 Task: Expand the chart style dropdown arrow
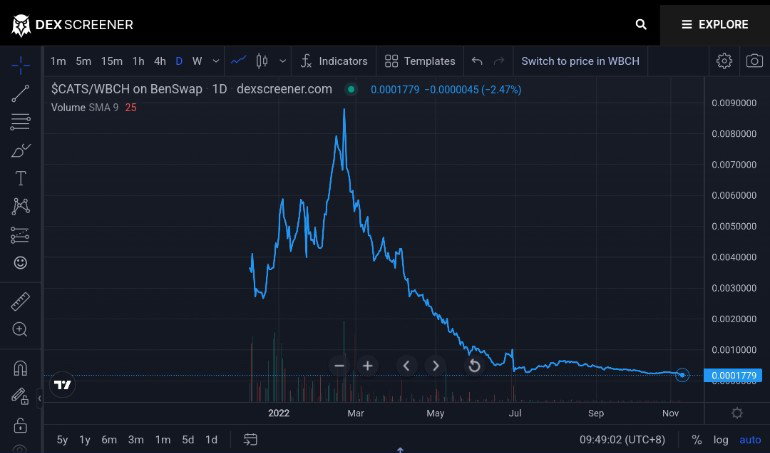click(x=282, y=61)
